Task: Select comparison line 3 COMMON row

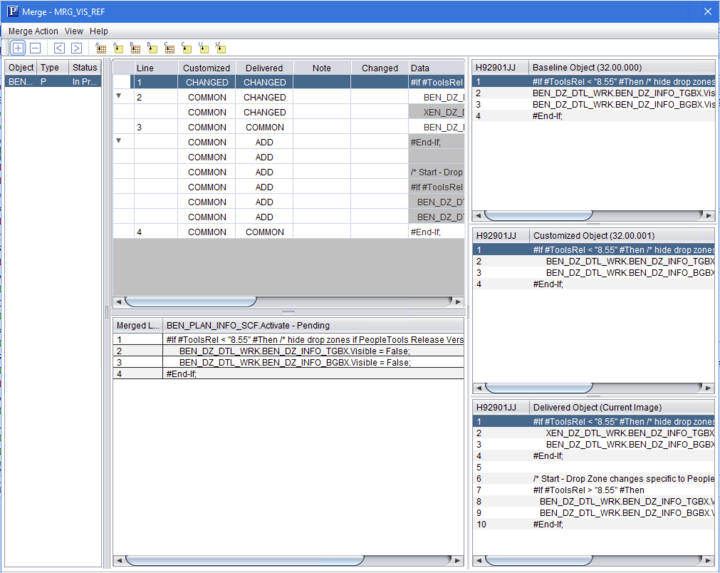Action: [x=288, y=127]
